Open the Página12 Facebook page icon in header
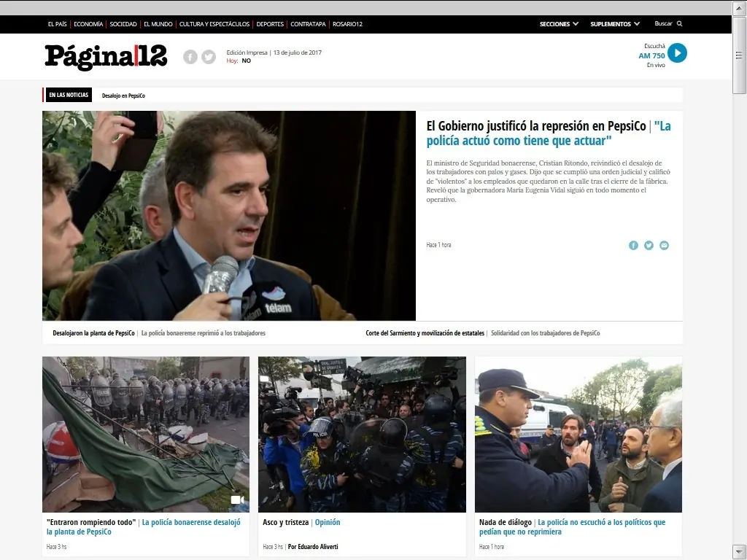The image size is (747, 560). click(190, 57)
